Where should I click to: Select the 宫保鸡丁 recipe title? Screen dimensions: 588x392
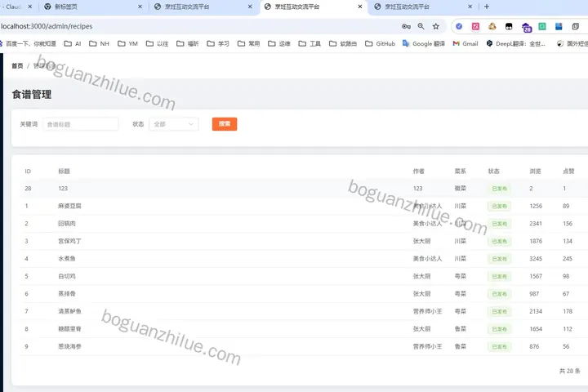coord(69,241)
